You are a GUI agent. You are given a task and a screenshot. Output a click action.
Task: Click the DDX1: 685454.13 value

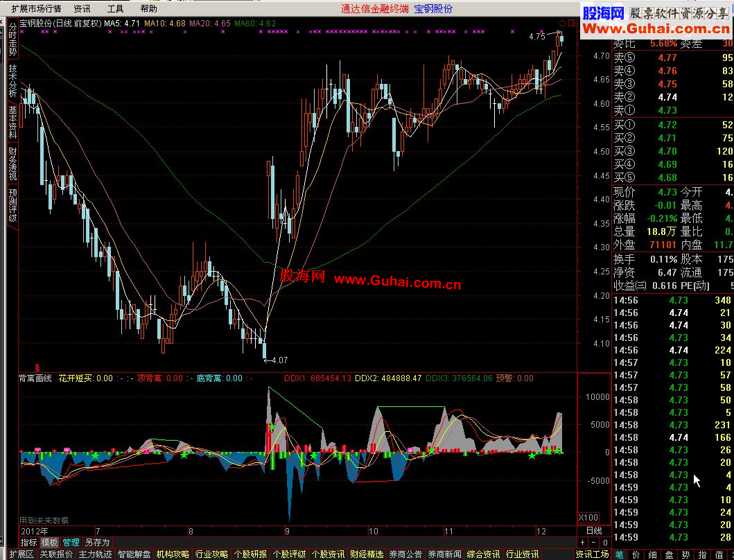[x=317, y=378]
